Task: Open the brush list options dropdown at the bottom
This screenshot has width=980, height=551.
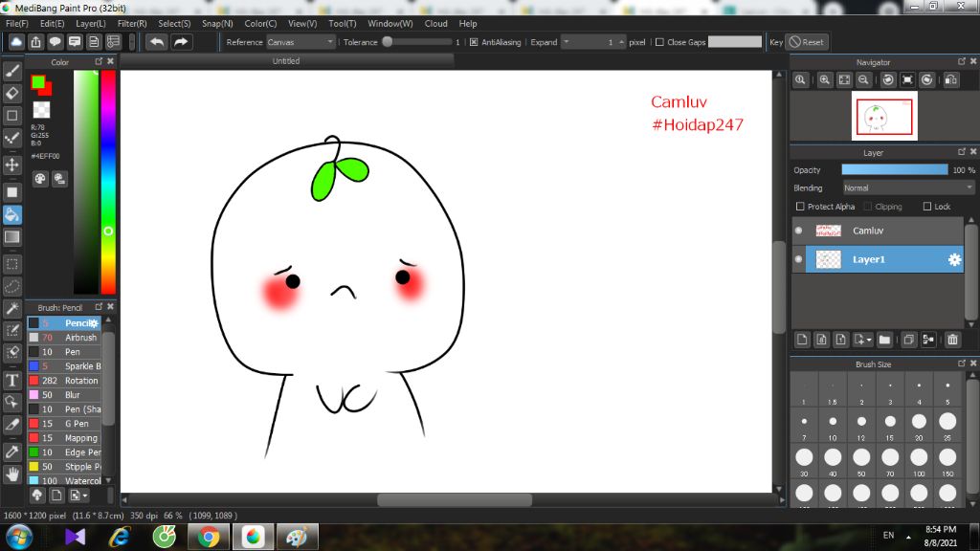Action: [x=78, y=496]
